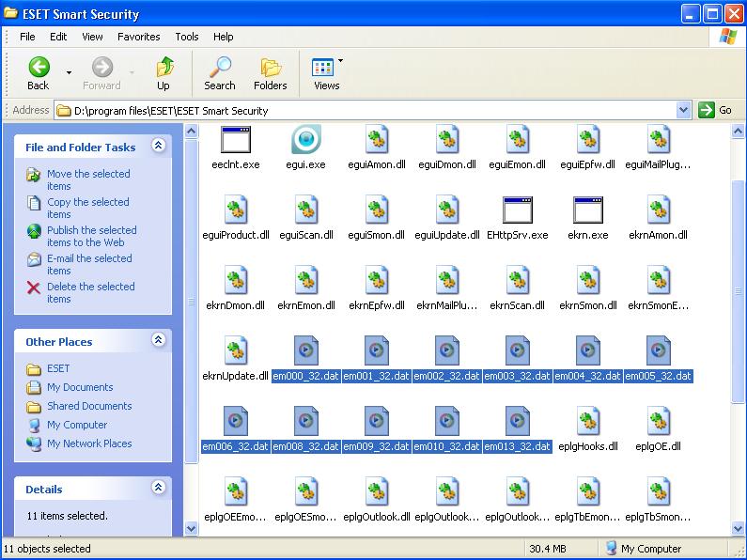Select the eeclnt.exe file icon

235,139
